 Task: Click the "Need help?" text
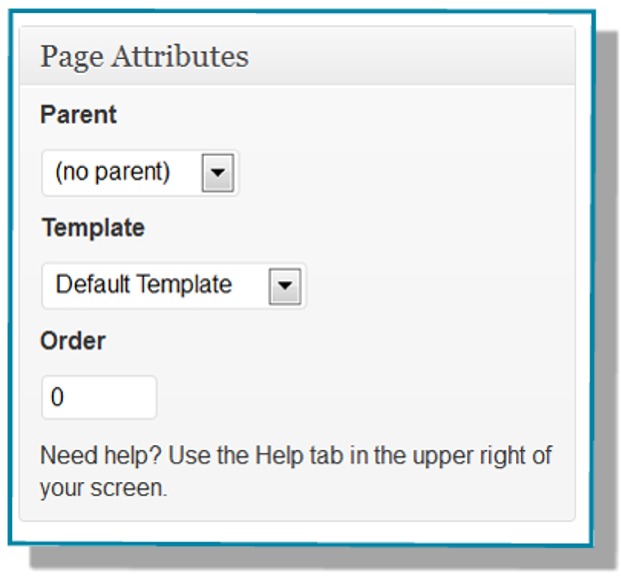100,456
